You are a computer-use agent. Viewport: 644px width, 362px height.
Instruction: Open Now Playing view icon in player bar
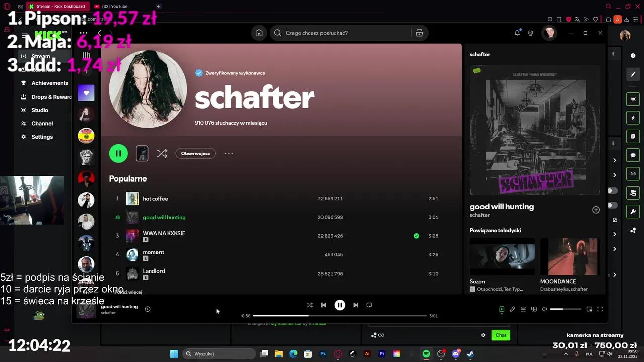tap(502, 309)
